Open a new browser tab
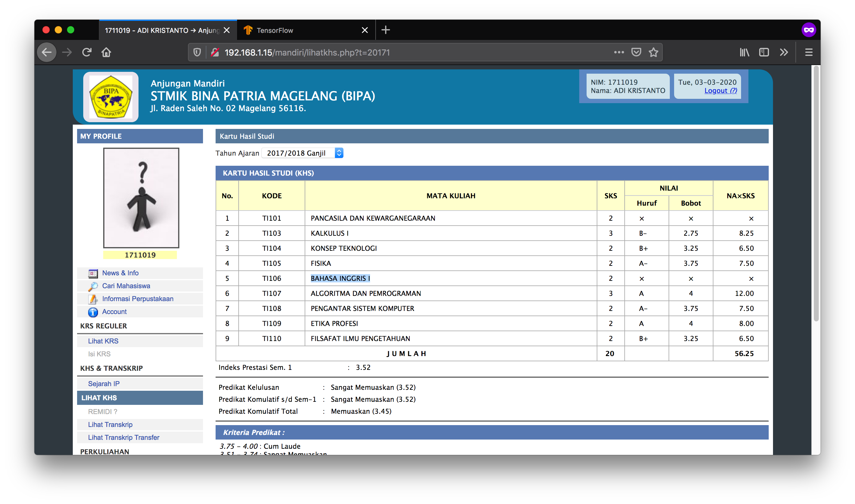855x504 pixels. click(x=385, y=30)
